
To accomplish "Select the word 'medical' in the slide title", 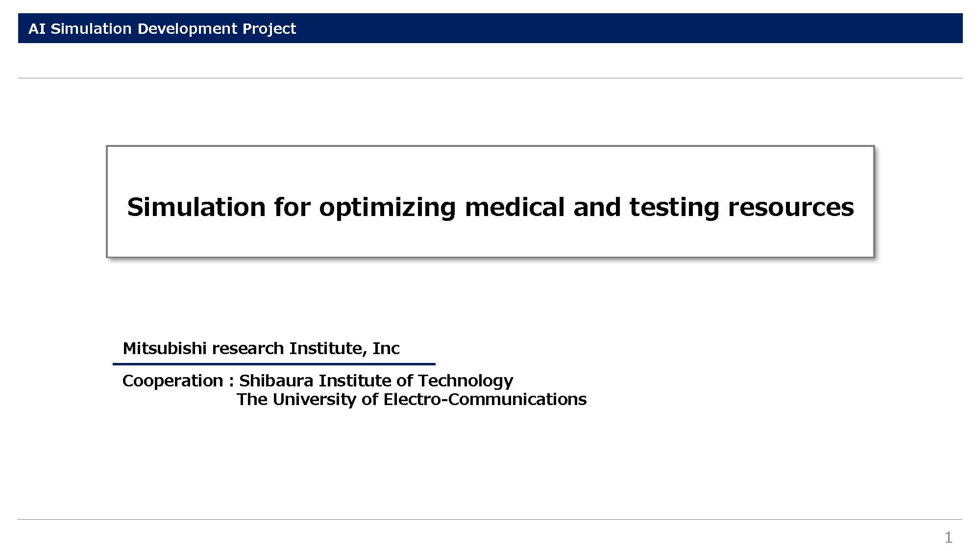I will coord(515,207).
